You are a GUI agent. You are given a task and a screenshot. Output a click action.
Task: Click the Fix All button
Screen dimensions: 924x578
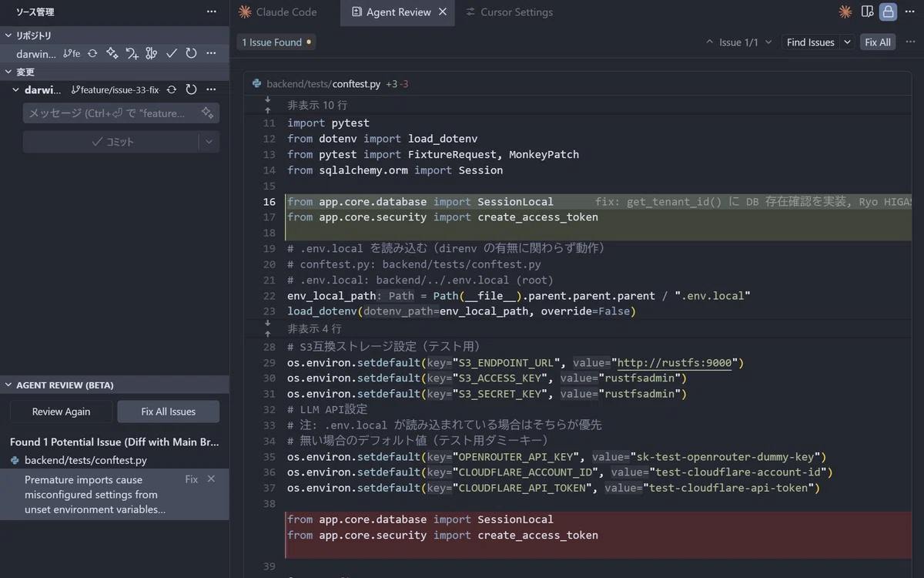point(878,42)
